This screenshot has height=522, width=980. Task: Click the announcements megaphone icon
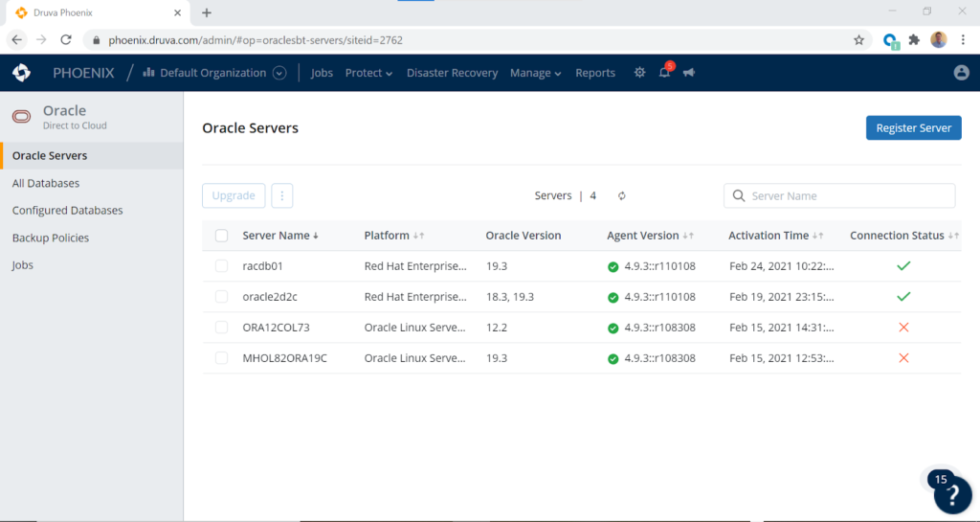(688, 73)
